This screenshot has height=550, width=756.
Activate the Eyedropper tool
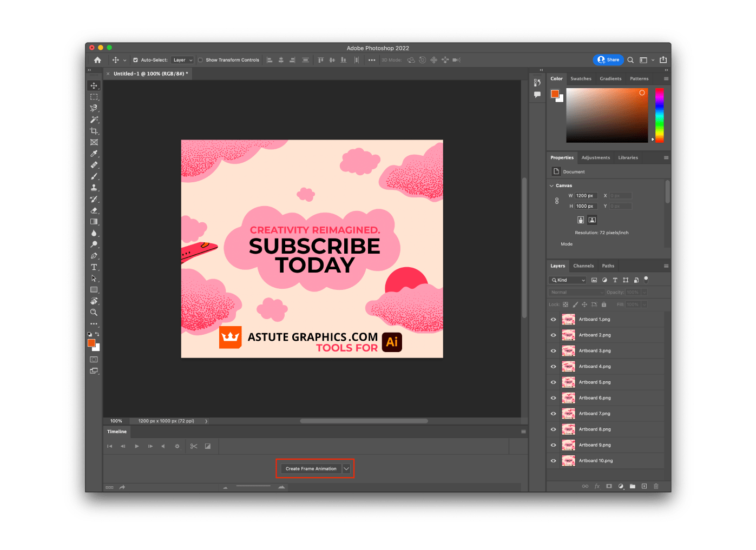tap(94, 153)
